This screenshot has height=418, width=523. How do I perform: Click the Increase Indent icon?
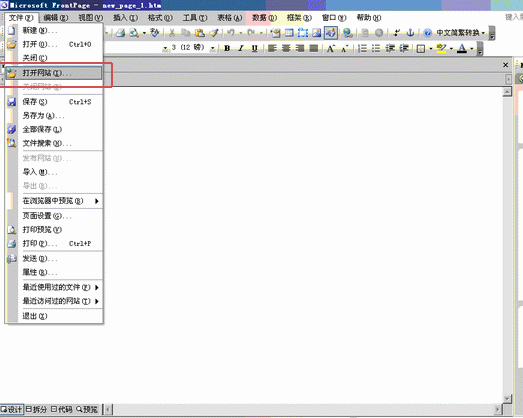point(404,48)
